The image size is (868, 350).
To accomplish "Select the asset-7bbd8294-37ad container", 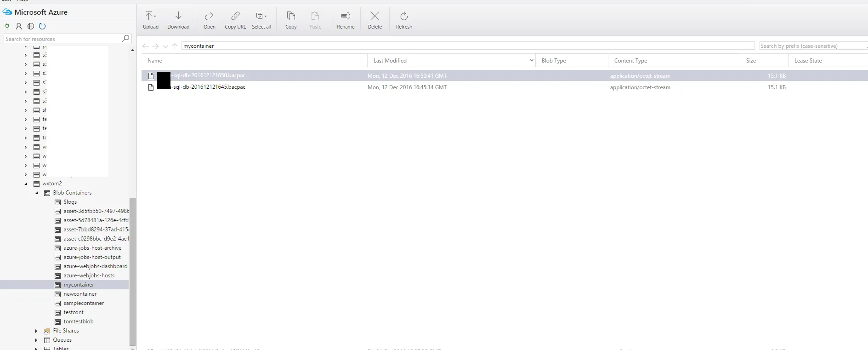I will point(96,230).
